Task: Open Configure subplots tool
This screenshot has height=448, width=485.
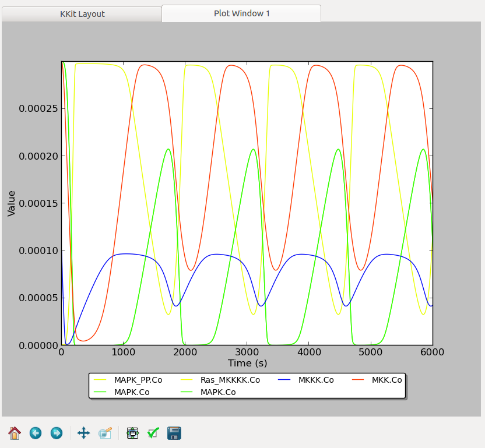Action: pyautogui.click(x=133, y=433)
